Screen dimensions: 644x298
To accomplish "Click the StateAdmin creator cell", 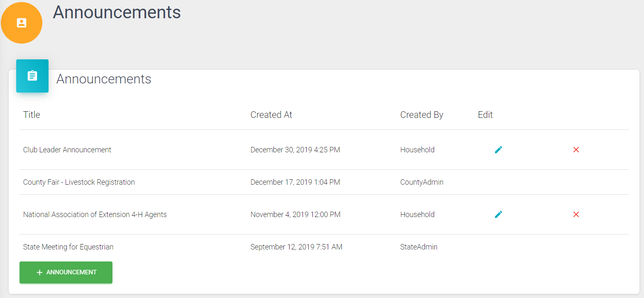I will tap(419, 247).
